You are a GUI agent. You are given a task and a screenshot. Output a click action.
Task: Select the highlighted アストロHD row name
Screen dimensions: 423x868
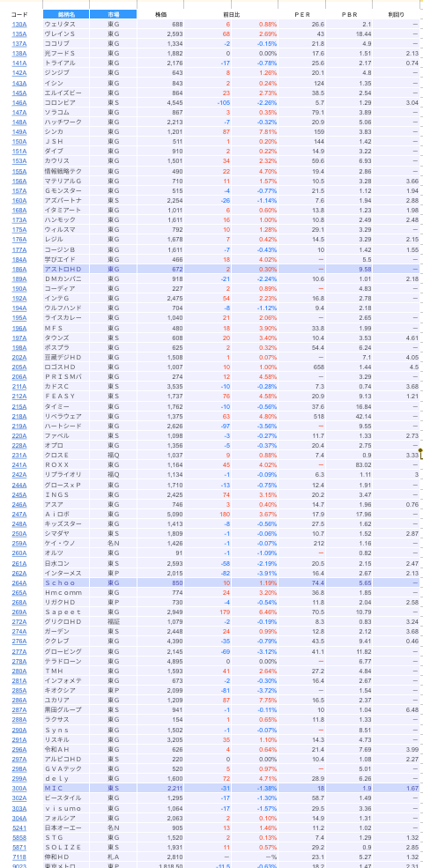66,269
